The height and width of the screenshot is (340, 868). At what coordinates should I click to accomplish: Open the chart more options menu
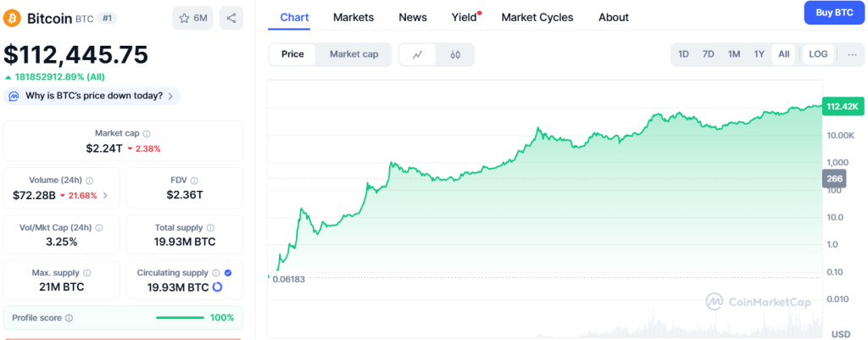(852, 54)
